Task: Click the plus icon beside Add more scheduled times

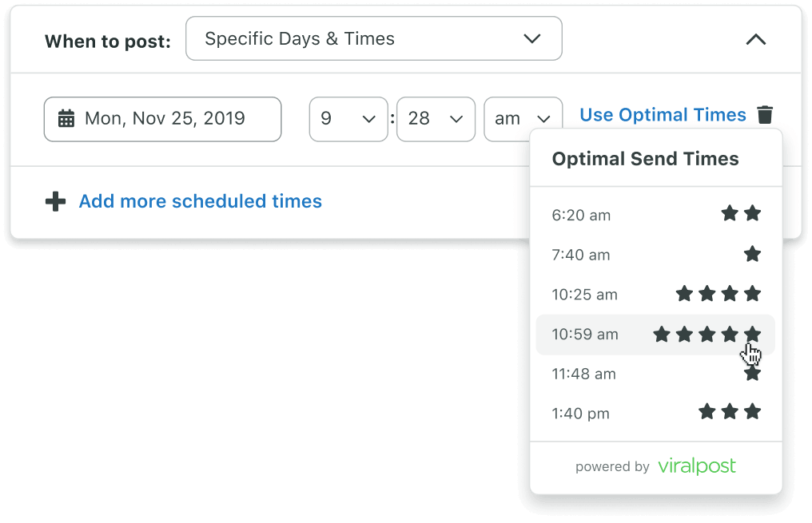Action: pos(55,201)
